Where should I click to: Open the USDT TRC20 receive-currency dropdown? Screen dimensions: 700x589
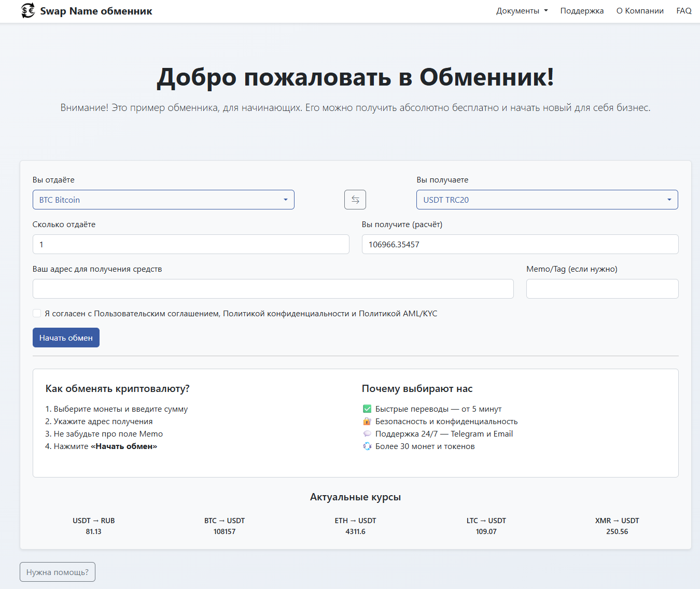click(547, 200)
